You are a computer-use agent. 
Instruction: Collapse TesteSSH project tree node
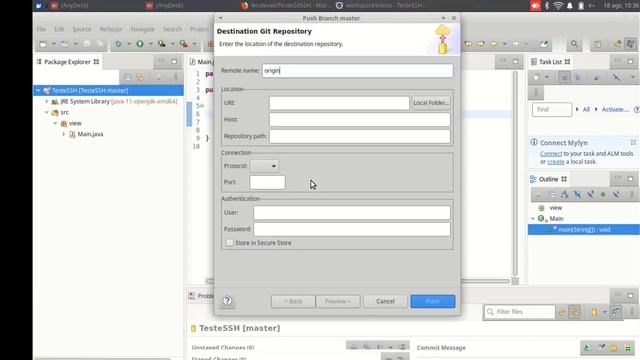pos(38,90)
